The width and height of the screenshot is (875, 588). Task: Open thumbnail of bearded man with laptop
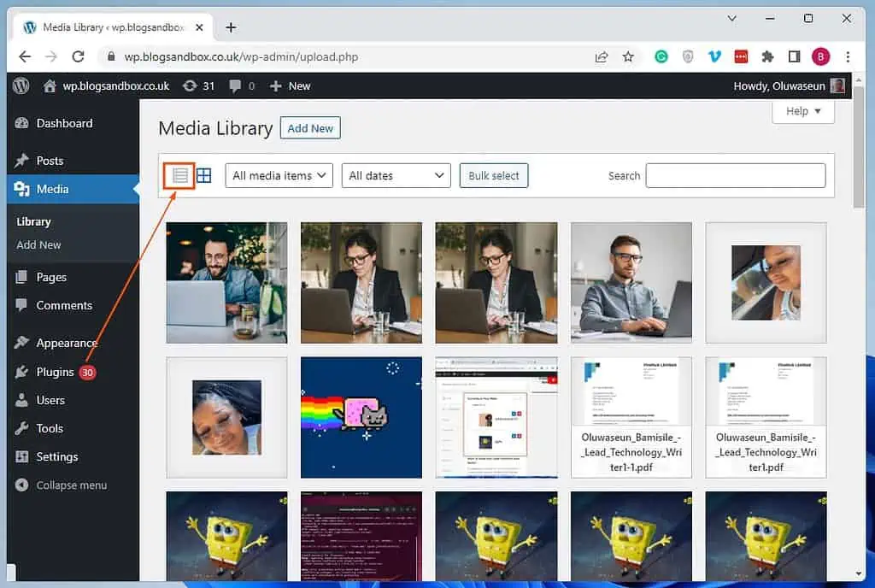pos(226,283)
